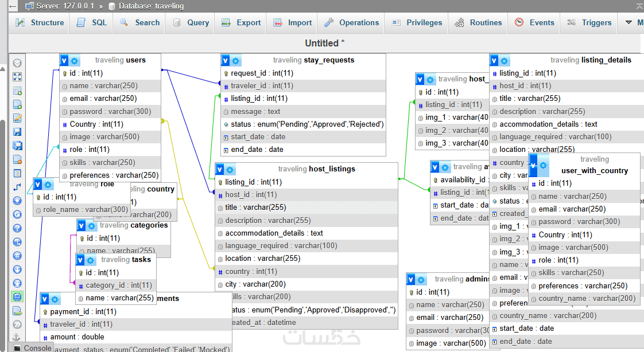Click the Pin text anchor icon
Screen dimensions: 644x352
pyautogui.click(x=17, y=337)
